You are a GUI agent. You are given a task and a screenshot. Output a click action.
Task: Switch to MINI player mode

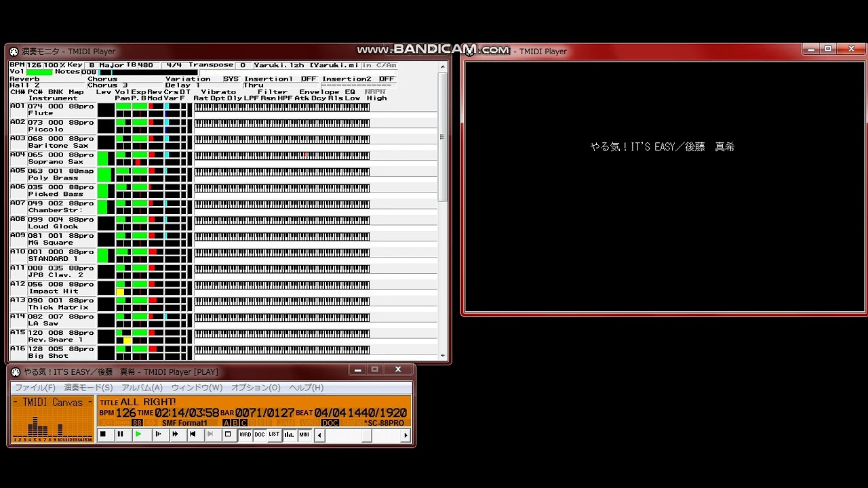click(304, 434)
